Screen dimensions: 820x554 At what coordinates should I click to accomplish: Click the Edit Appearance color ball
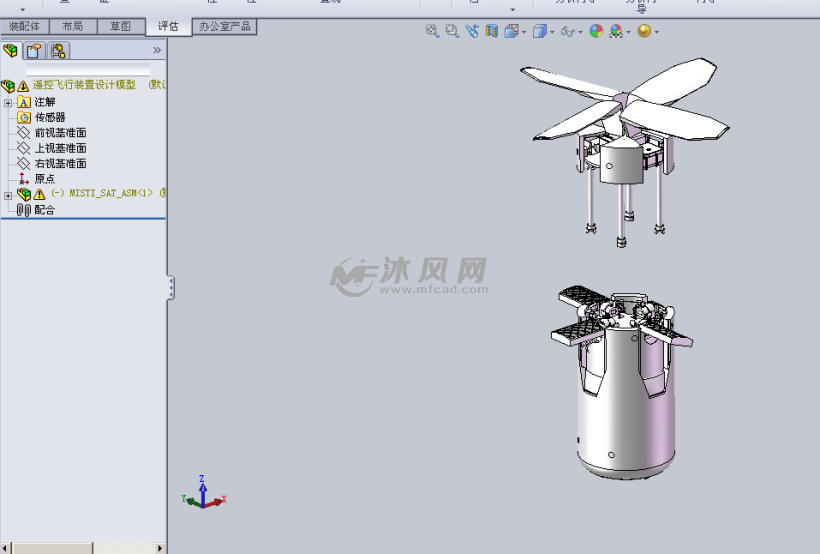596,31
